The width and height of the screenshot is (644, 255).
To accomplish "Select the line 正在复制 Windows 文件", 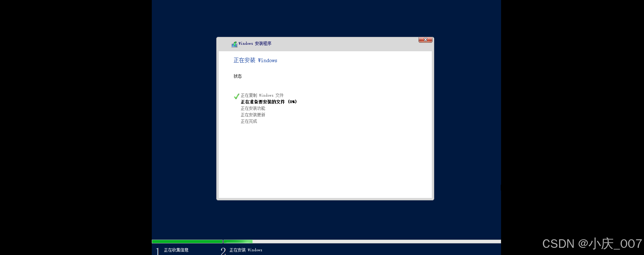I will click(262, 95).
